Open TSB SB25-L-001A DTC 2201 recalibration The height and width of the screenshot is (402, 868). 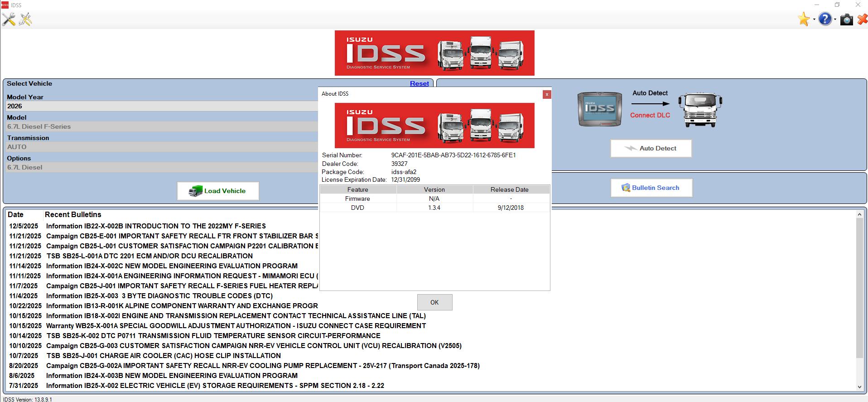pyautogui.click(x=149, y=256)
